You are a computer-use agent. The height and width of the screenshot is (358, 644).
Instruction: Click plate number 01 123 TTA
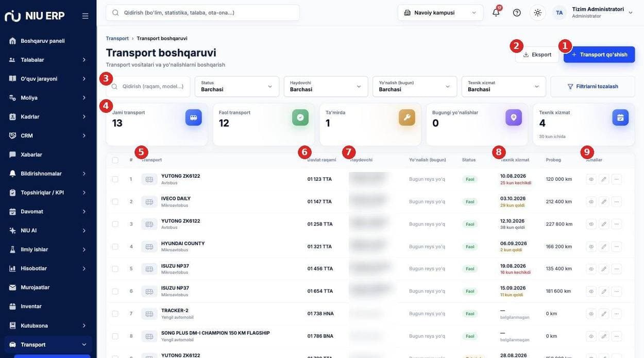click(319, 179)
